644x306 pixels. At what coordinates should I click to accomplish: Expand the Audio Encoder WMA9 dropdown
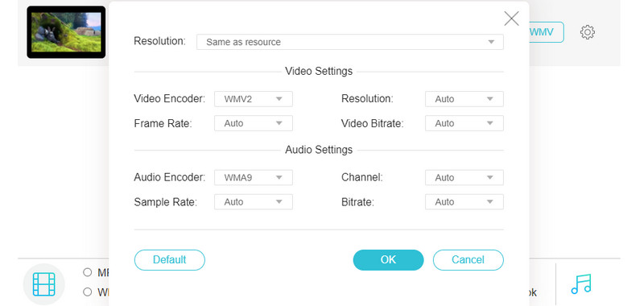[254, 177]
